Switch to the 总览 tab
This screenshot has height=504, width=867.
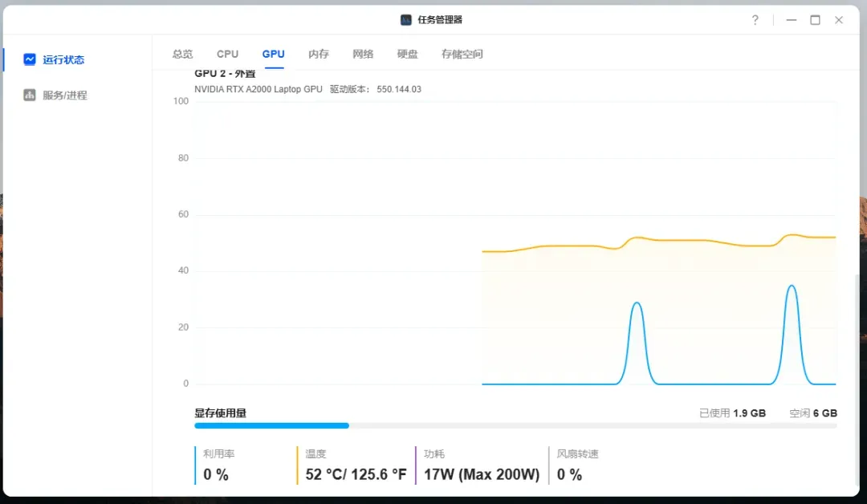pyautogui.click(x=182, y=54)
